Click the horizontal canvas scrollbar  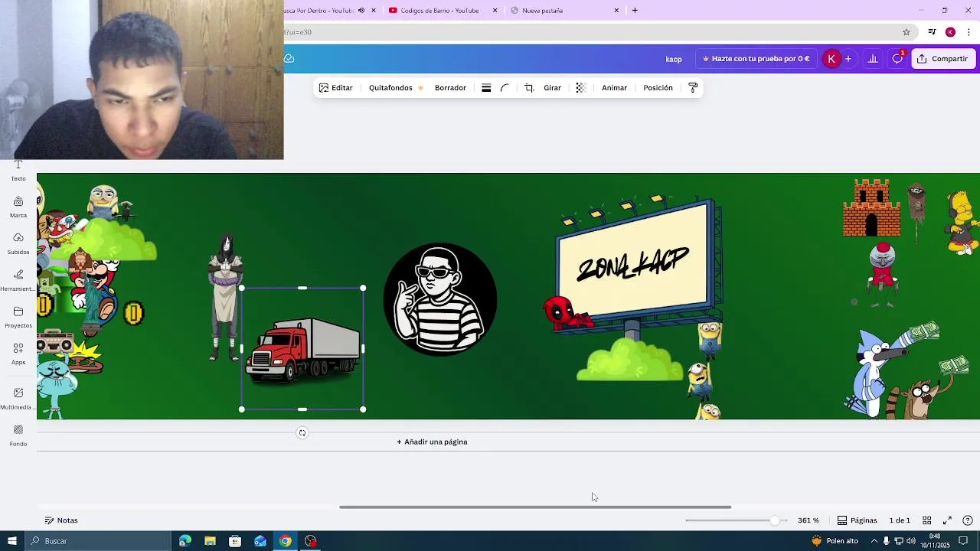click(x=535, y=507)
